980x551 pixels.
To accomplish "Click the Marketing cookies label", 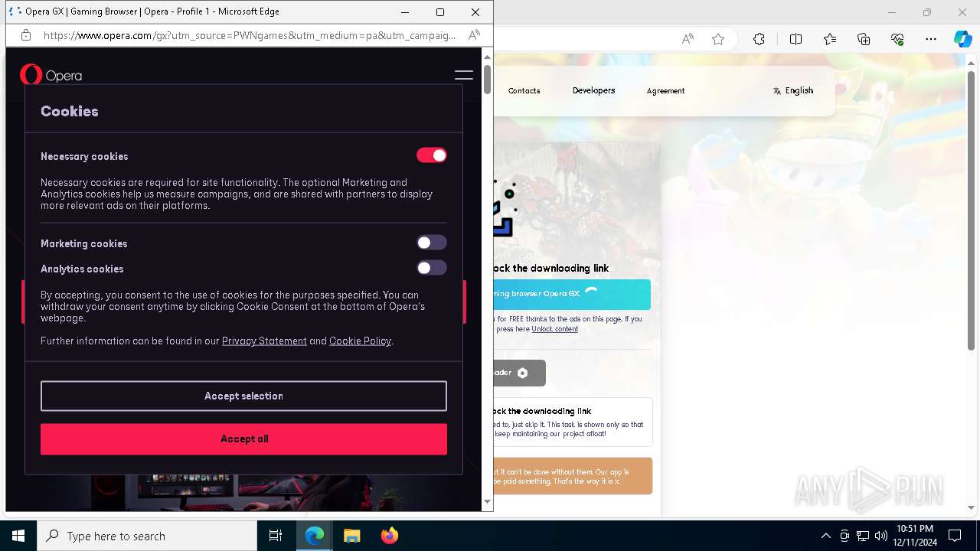I will click(84, 243).
